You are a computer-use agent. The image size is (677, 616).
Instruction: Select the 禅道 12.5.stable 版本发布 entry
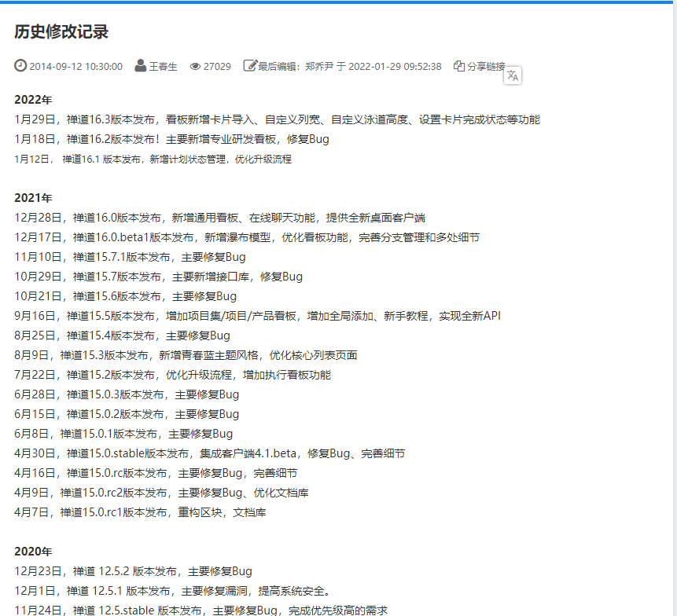pos(201,610)
